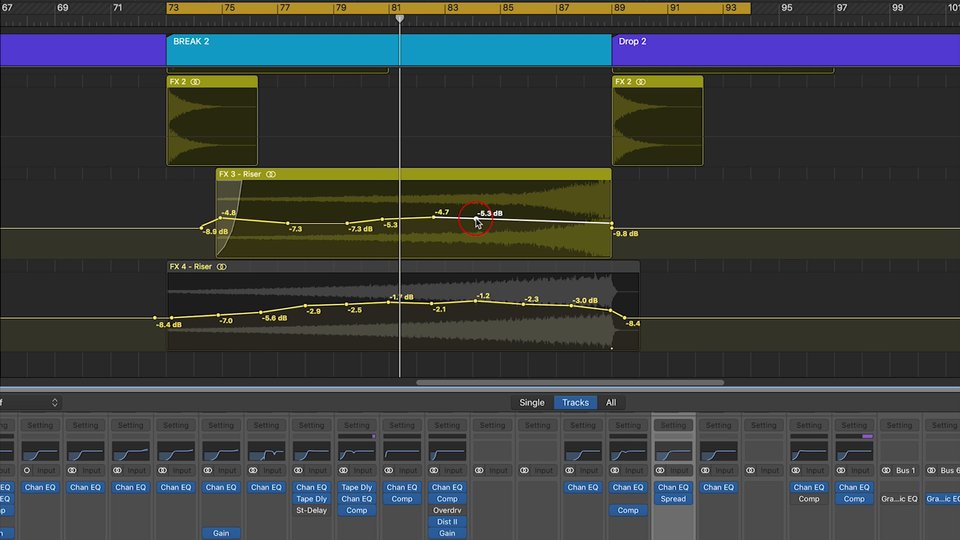Select the -1.2 automation point on FX 4
This screenshot has height=540, width=960.
(x=476, y=301)
